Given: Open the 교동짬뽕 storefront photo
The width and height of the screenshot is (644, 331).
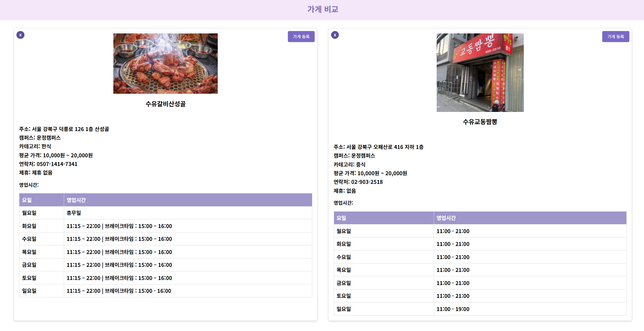Looking at the screenshot, I should [x=480, y=73].
